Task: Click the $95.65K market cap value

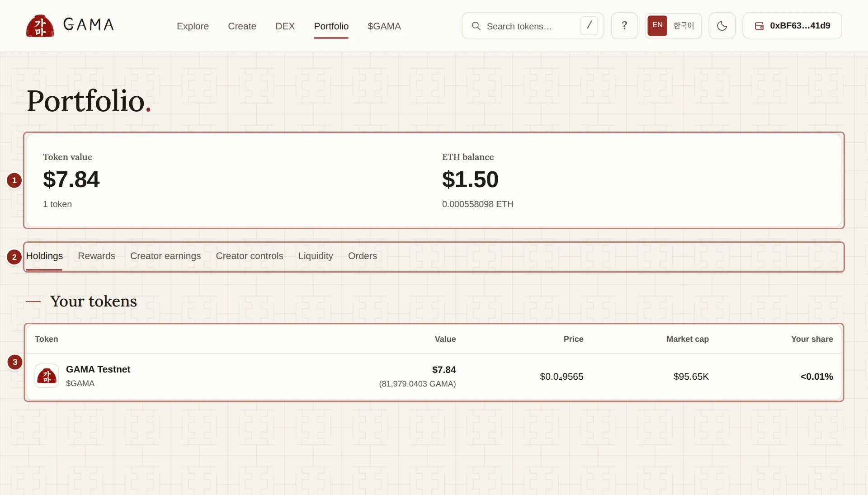Action: click(x=691, y=377)
